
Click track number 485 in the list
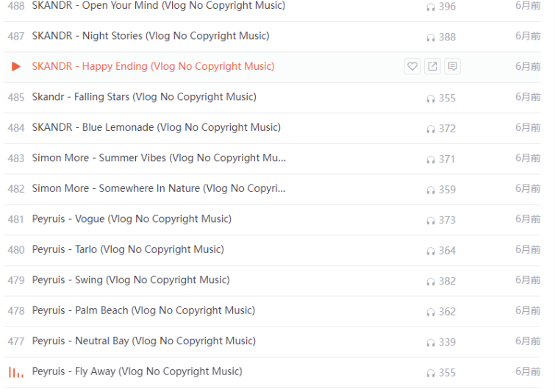click(x=15, y=97)
